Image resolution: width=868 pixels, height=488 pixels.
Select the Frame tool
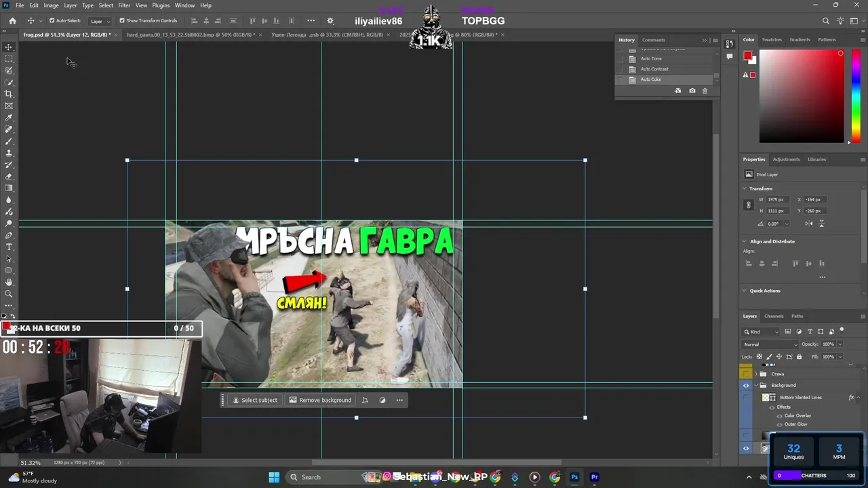coord(9,106)
